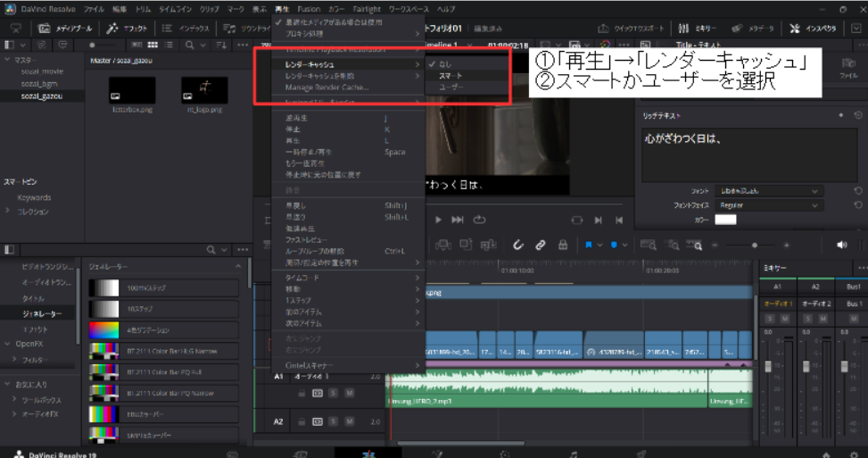Click timeline zoom out minus button

715,245
